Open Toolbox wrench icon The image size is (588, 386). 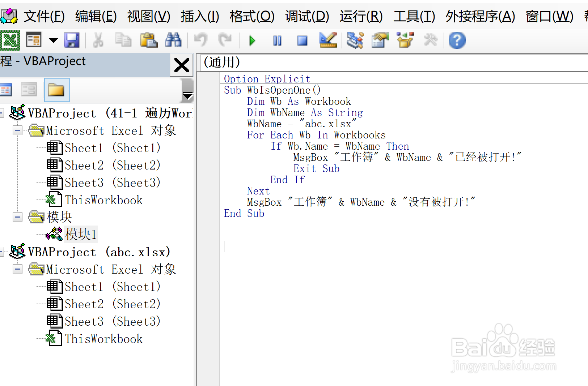click(431, 40)
